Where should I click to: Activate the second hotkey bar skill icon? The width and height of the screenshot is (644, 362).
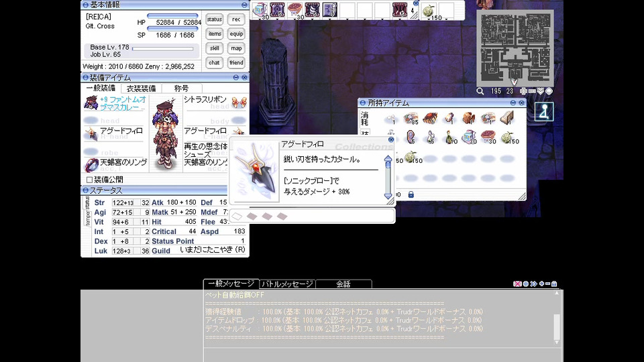tap(277, 10)
